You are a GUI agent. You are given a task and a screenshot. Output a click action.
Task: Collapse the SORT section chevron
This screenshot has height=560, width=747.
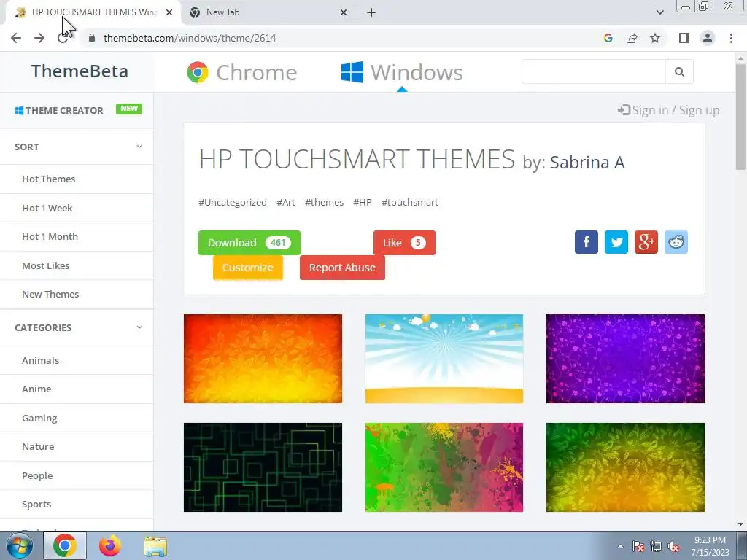click(x=139, y=146)
